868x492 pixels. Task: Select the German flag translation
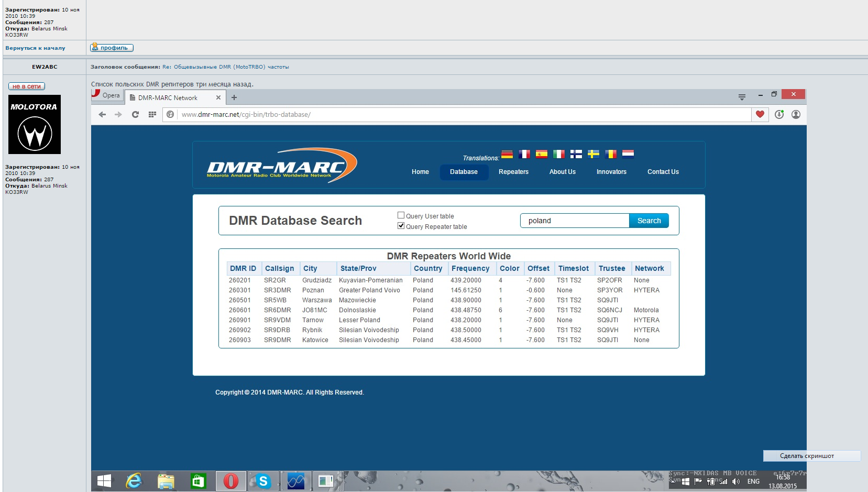coord(507,154)
